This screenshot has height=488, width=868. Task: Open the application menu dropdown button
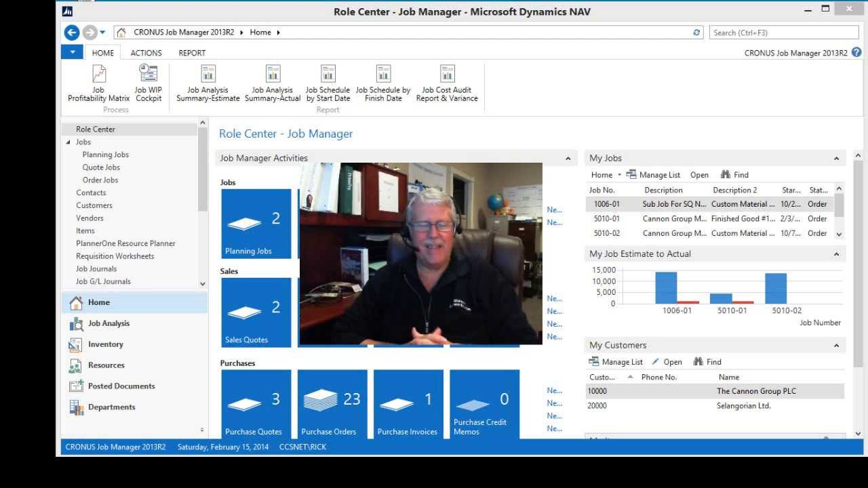click(x=72, y=52)
